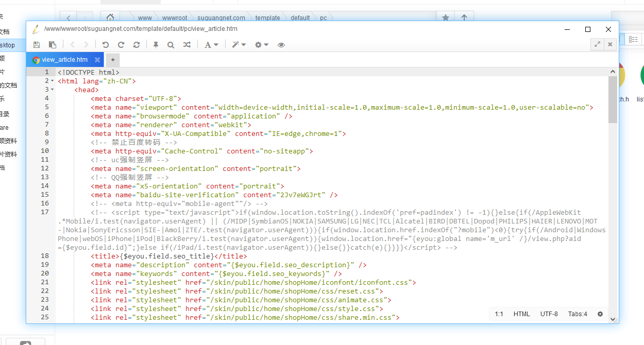Screen dimensions: 644x345
Task: Click the pin icon in the editor toolbar
Action: pos(156,45)
